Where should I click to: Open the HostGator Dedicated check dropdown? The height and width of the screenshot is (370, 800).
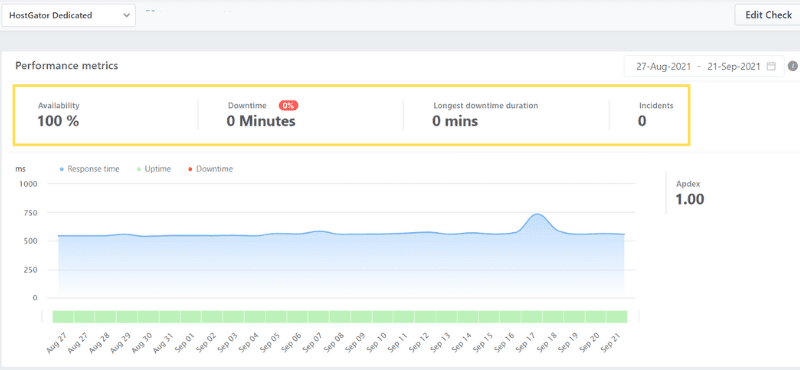pos(69,15)
